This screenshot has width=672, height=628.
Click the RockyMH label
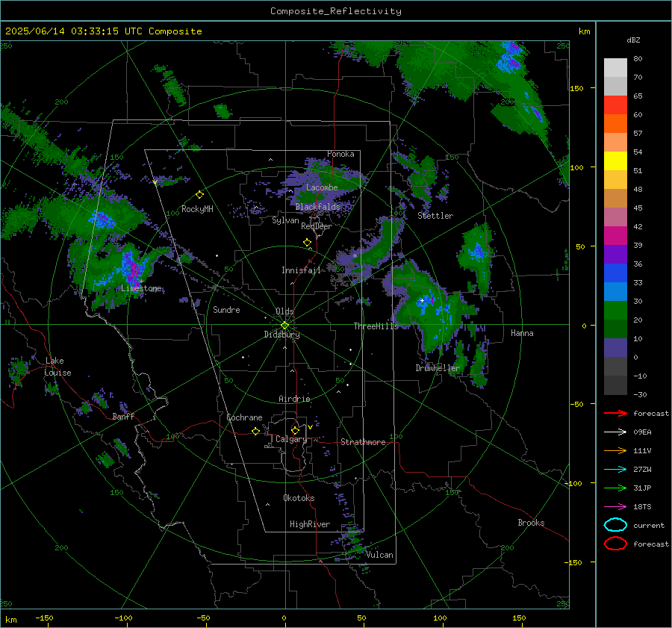tap(197, 209)
